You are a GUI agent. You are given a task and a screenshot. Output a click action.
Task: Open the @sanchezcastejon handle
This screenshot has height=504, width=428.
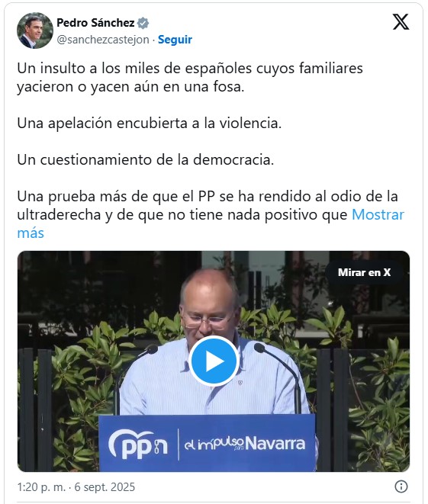coord(103,40)
